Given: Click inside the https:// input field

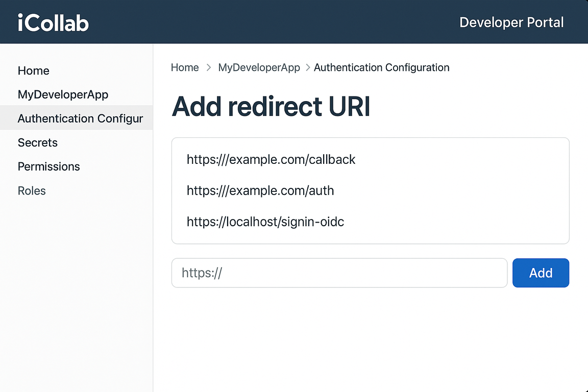Looking at the screenshot, I should pos(339,273).
